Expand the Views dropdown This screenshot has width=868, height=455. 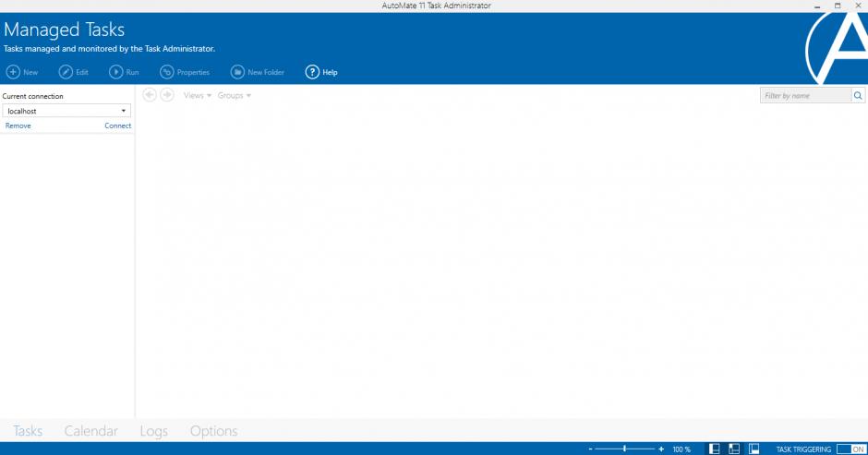click(x=198, y=95)
